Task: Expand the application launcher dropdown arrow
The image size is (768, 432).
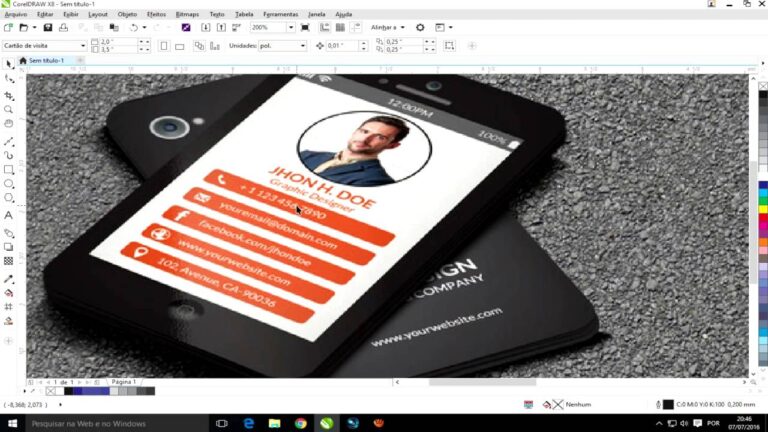Action: (451, 27)
